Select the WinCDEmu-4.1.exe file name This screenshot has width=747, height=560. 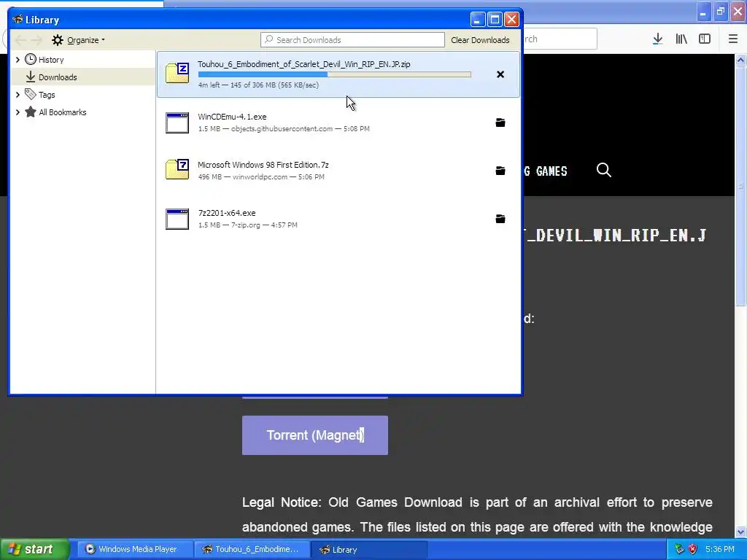tap(232, 117)
